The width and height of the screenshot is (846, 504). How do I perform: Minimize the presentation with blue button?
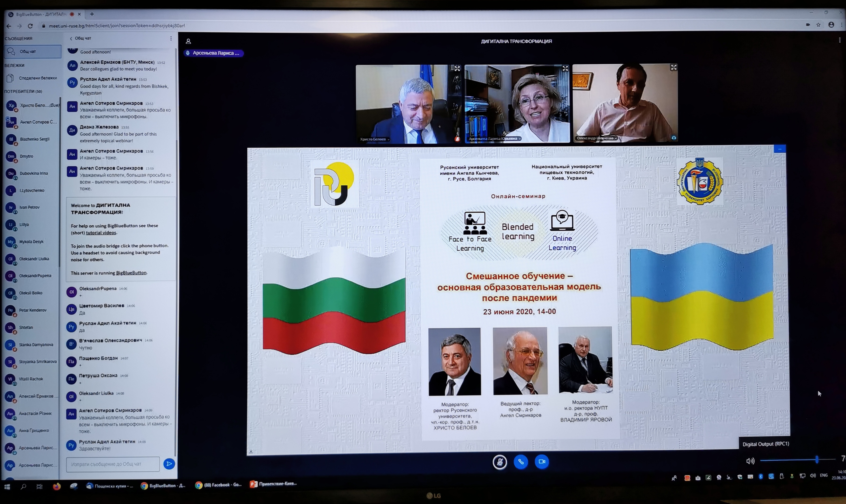coord(780,149)
